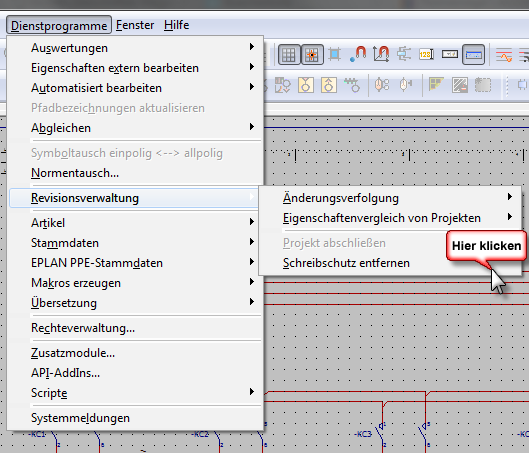The image size is (529, 453).
Task: Expand the Auswertungen submenu arrow
Action: click(252, 47)
